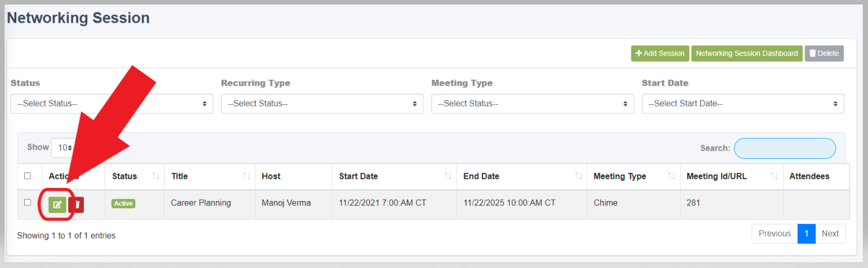Open the Recurring Type filter dropdown
Image resolution: width=868 pixels, height=268 pixels.
[x=322, y=103]
